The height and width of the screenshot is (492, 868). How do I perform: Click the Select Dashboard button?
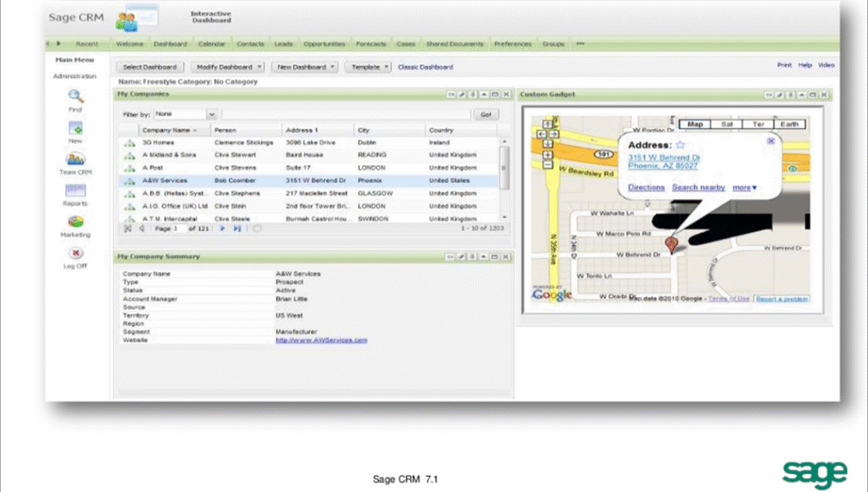149,67
